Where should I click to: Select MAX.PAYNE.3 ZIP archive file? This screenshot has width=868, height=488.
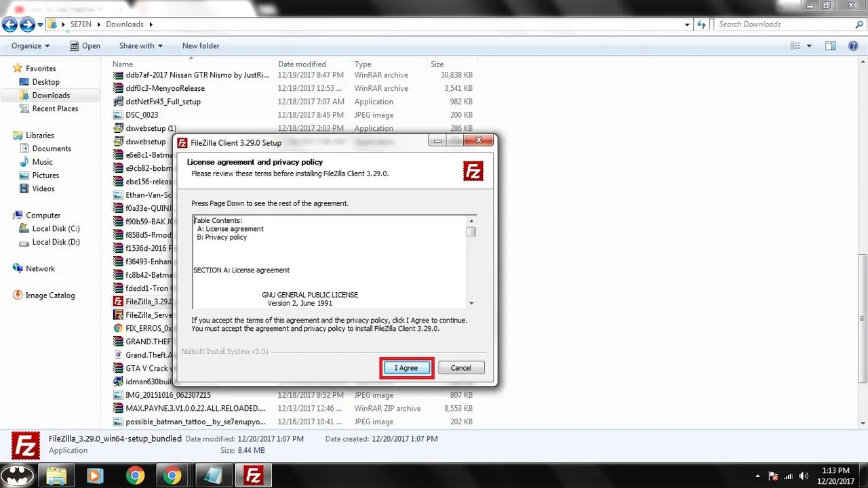pos(195,409)
